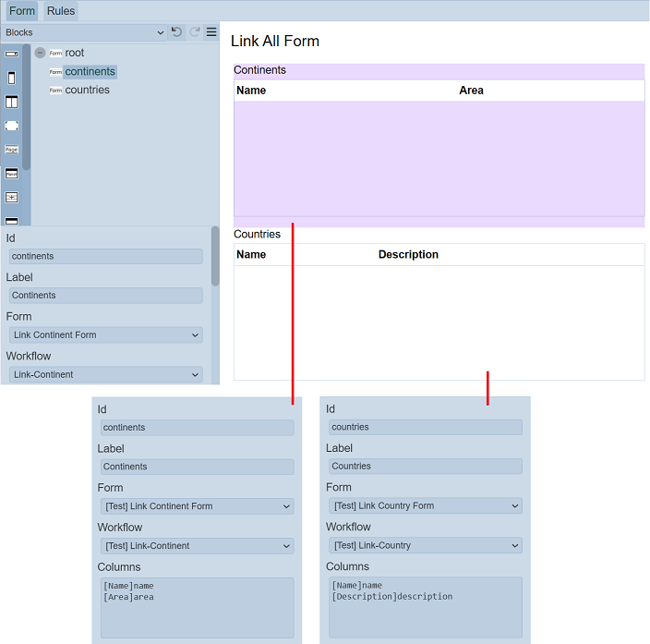Screen dimensions: 650x644
Task: Select the Page block icon in palette
Action: pos(12,150)
